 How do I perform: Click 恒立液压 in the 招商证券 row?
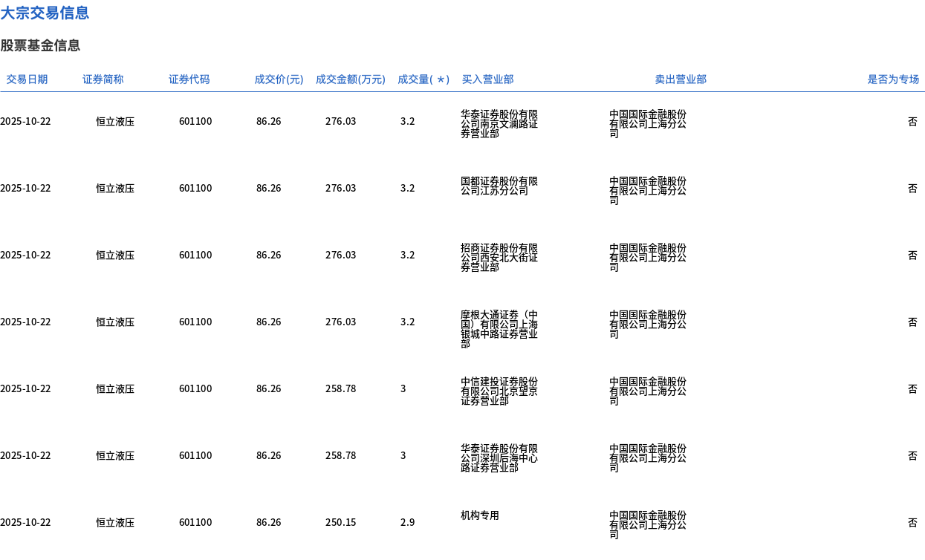(115, 255)
